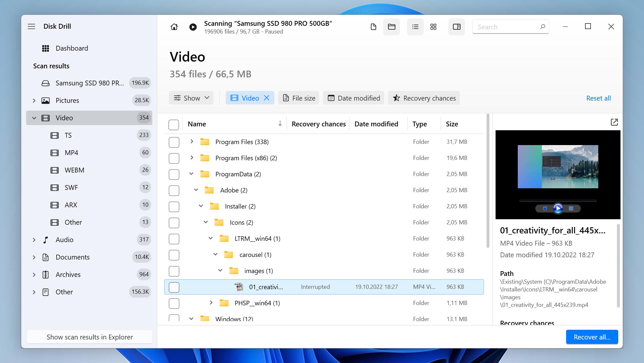The height and width of the screenshot is (363, 644).
Task: Toggle checkbox for 01_creativi... file
Action: click(x=174, y=287)
